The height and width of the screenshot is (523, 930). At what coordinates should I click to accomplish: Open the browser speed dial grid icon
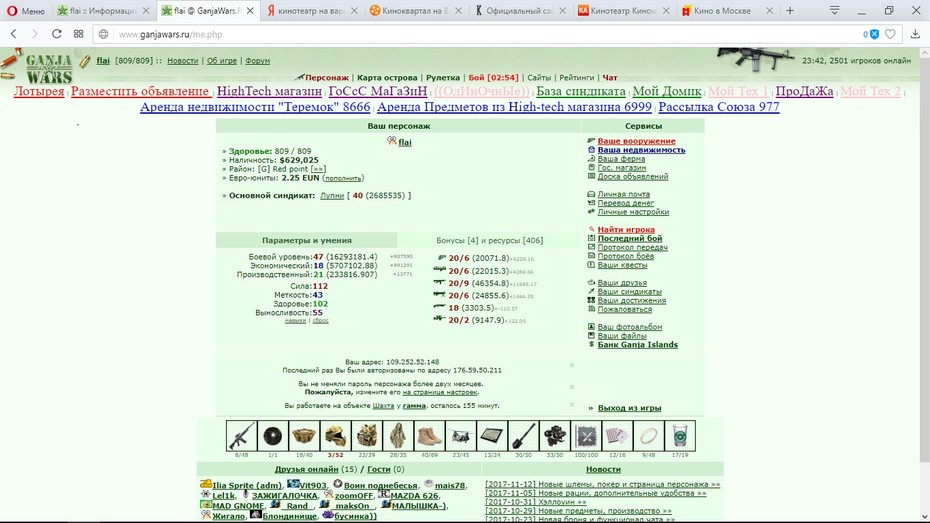click(x=78, y=34)
